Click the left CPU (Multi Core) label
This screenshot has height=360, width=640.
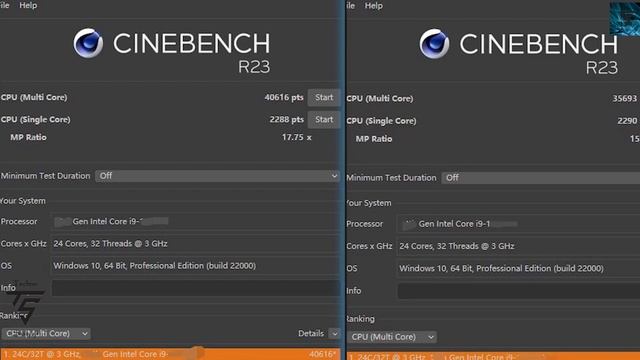[34, 98]
